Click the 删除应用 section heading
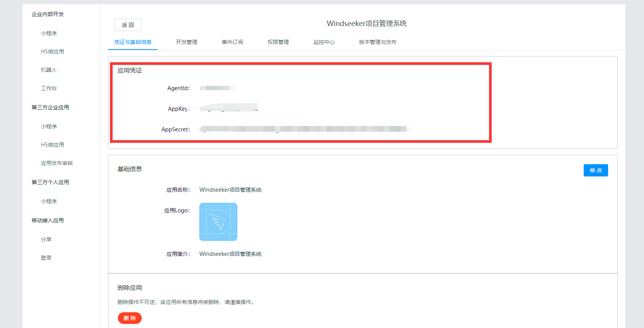The height and width of the screenshot is (328, 644). click(x=130, y=288)
